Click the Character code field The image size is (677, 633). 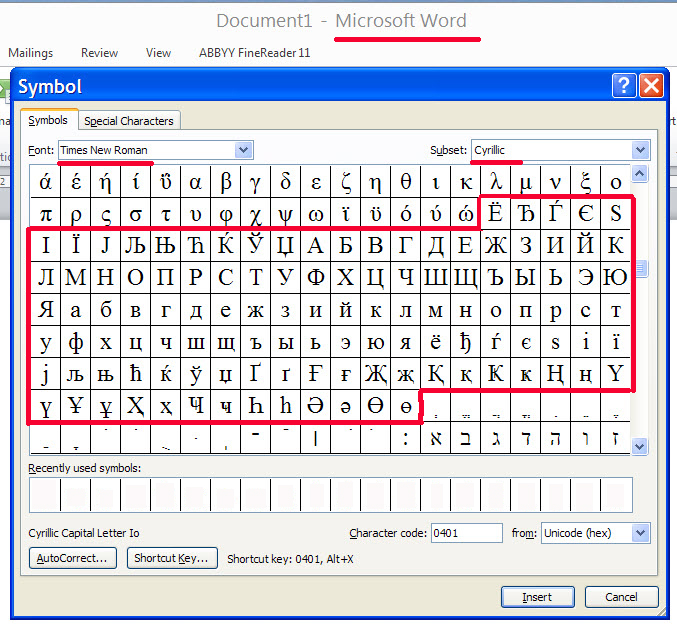467,533
